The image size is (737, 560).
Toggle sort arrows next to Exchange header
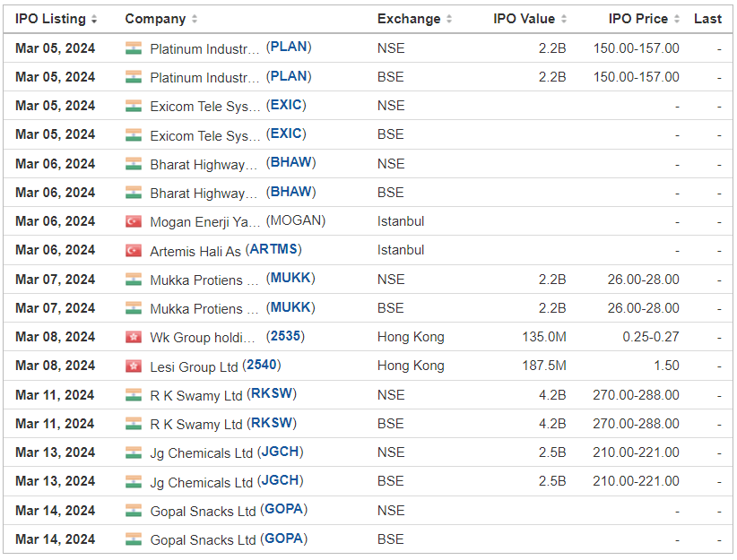pyautogui.click(x=449, y=19)
